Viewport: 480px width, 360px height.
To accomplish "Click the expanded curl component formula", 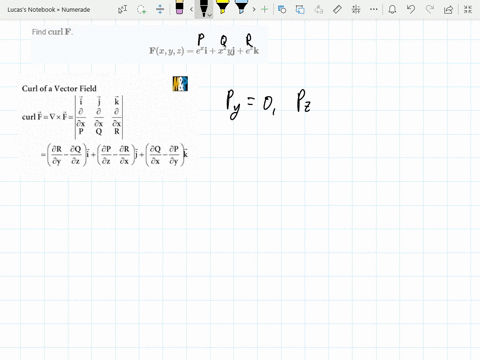I will point(114,155).
